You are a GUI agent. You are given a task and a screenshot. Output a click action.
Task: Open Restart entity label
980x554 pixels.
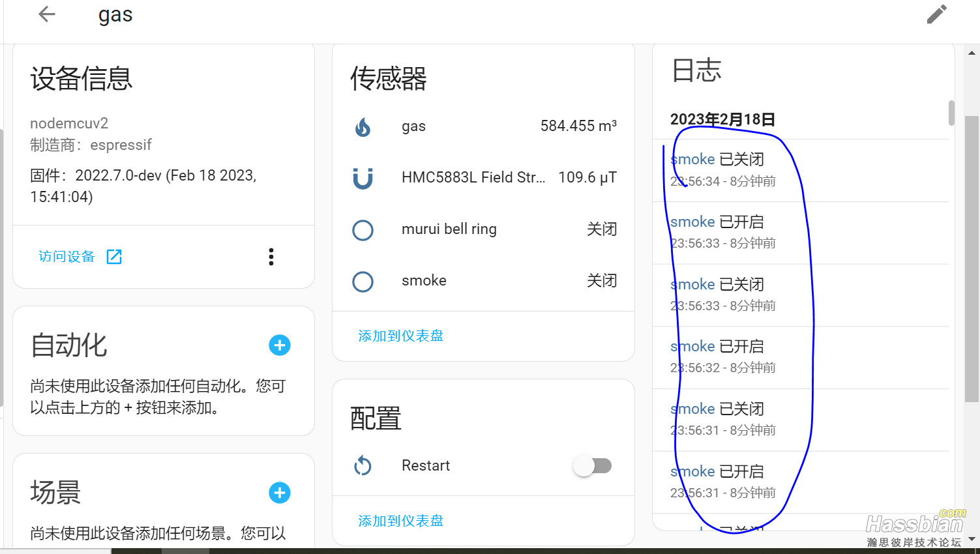426,466
